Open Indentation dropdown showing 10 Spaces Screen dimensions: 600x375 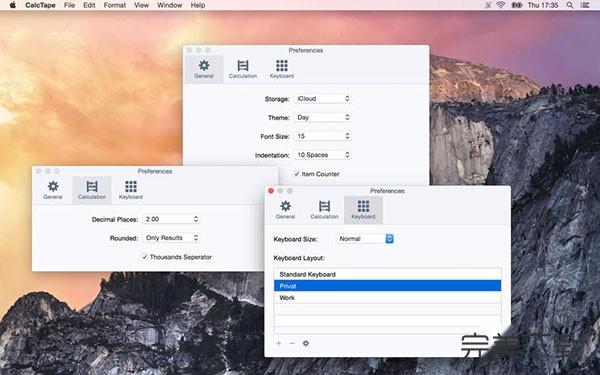(323, 155)
